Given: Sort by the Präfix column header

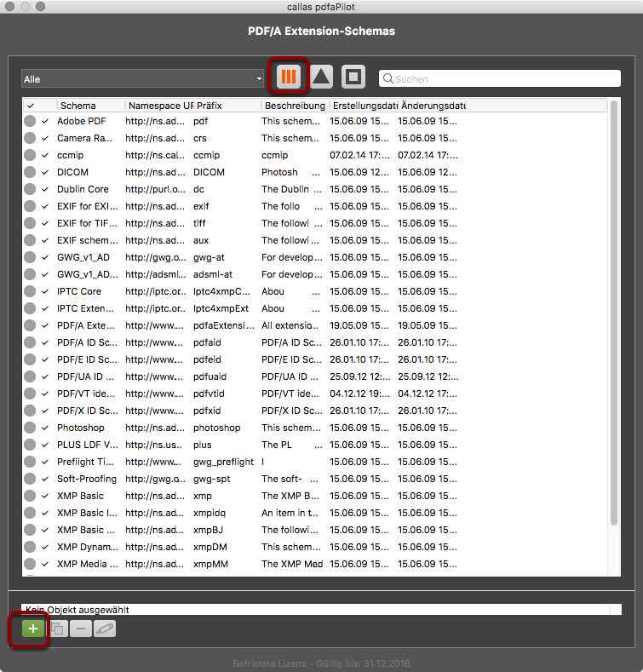Looking at the screenshot, I should [227, 106].
